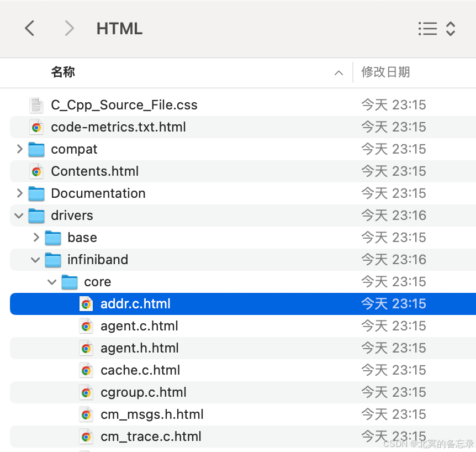Click modified date of C_Cpp_Source_File.css
476x452 pixels.
[x=394, y=105]
